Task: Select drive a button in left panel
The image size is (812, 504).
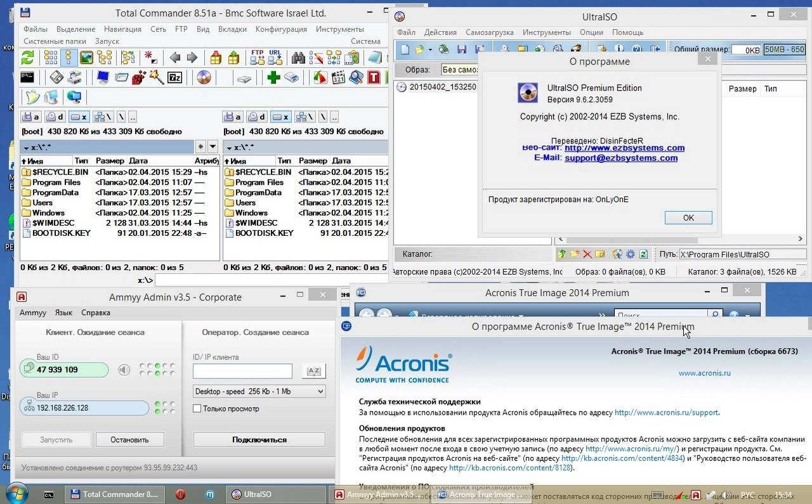Action: pyautogui.click(x=31, y=117)
